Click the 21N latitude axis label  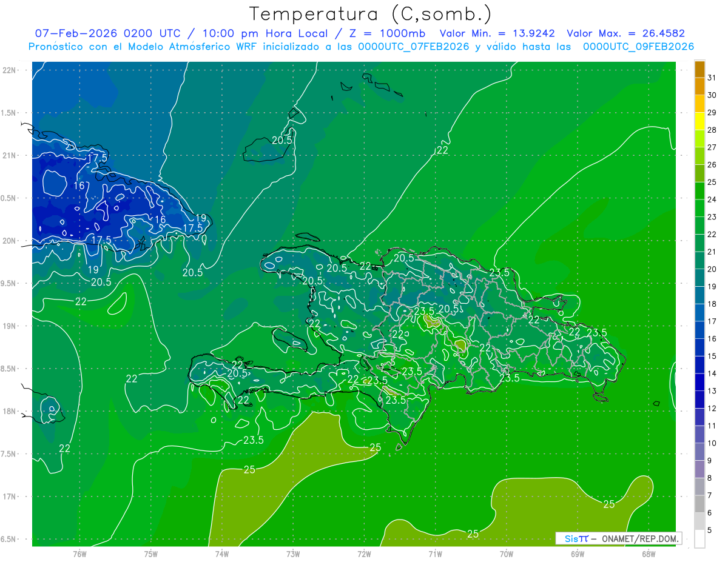tap(9, 155)
